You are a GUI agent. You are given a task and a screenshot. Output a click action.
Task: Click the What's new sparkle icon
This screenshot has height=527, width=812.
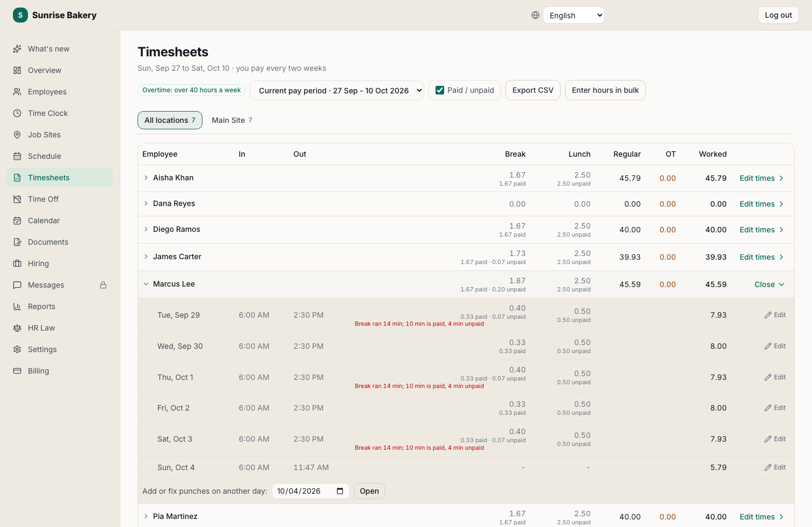[x=17, y=49]
